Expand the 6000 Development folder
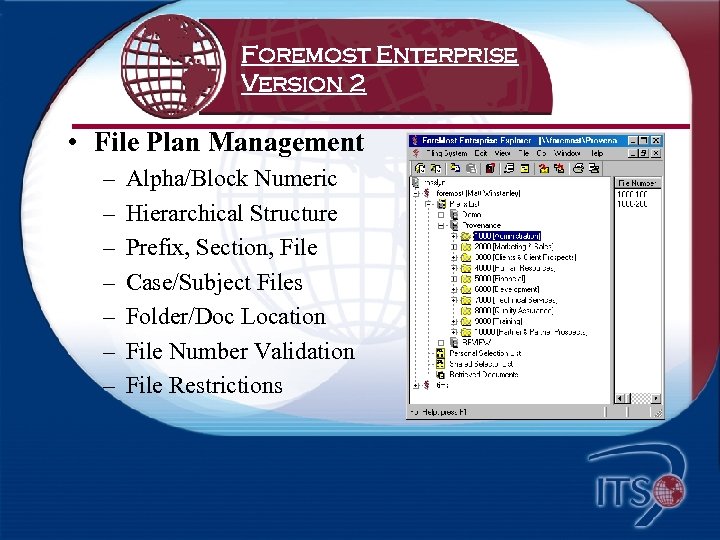 (x=454, y=290)
